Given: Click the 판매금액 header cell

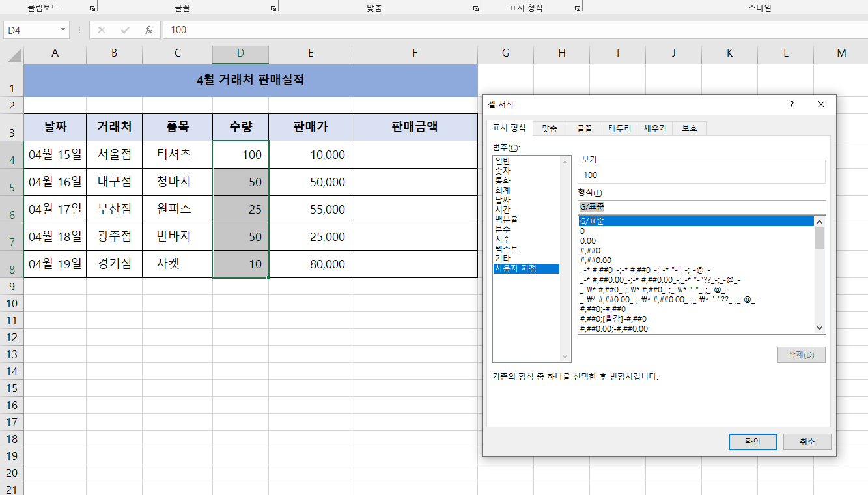Looking at the screenshot, I should [415, 128].
